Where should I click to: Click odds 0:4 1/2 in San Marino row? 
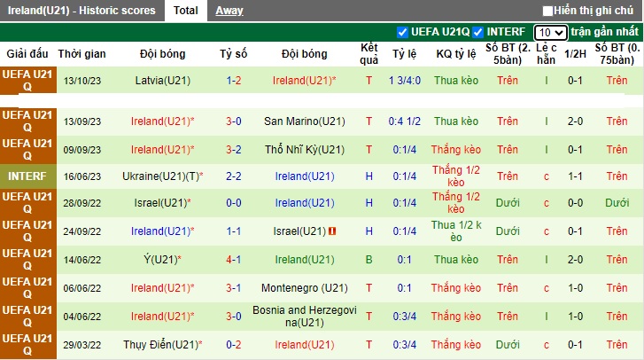click(405, 121)
